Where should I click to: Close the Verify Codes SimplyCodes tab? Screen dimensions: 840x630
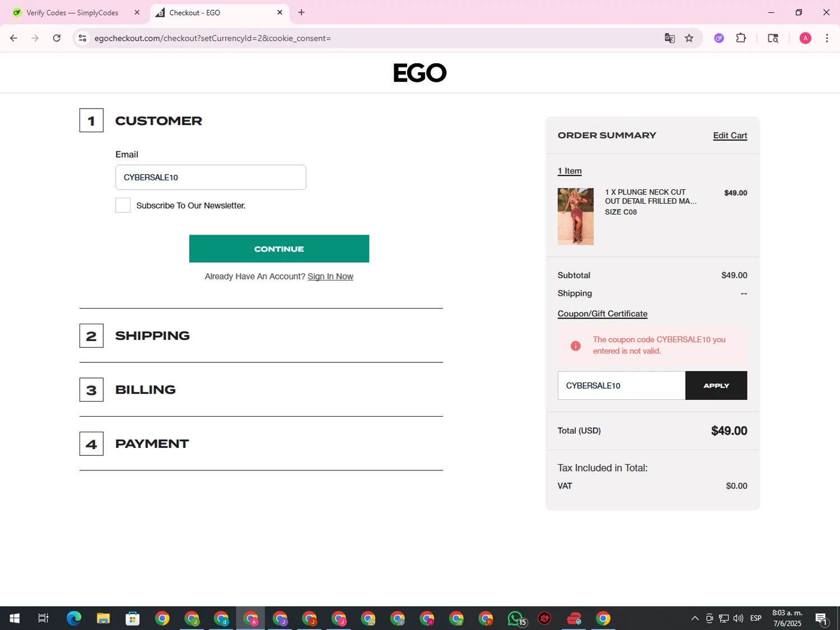click(x=137, y=12)
